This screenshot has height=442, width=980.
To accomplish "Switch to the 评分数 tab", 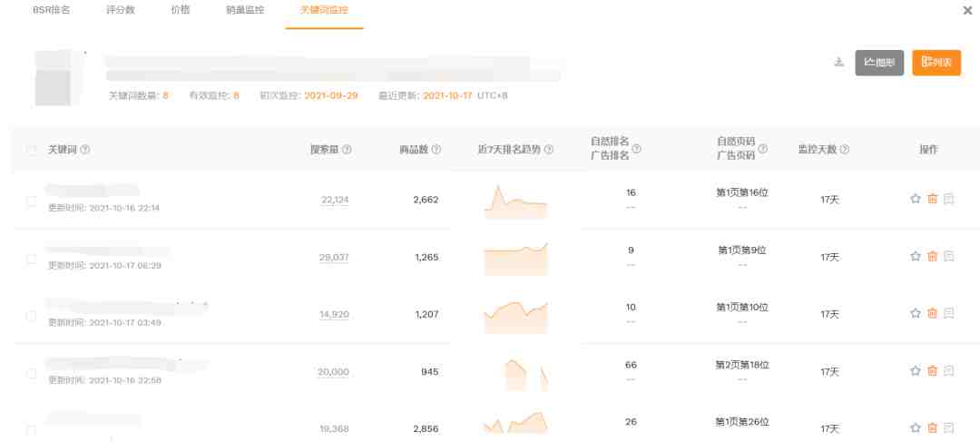I will tap(121, 11).
